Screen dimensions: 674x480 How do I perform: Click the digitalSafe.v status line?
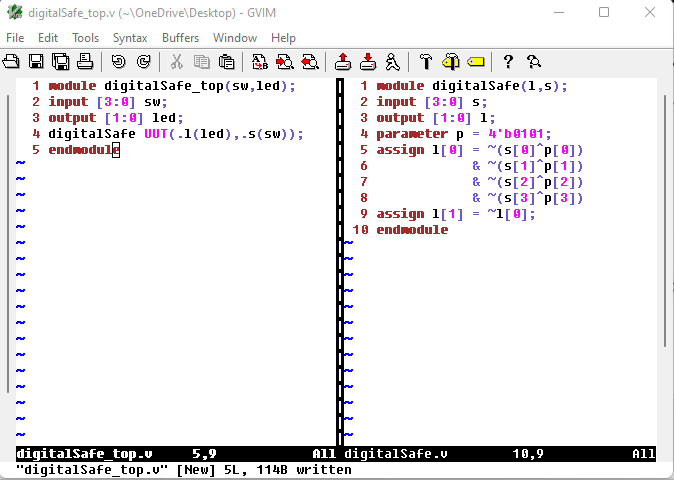(x=480, y=453)
